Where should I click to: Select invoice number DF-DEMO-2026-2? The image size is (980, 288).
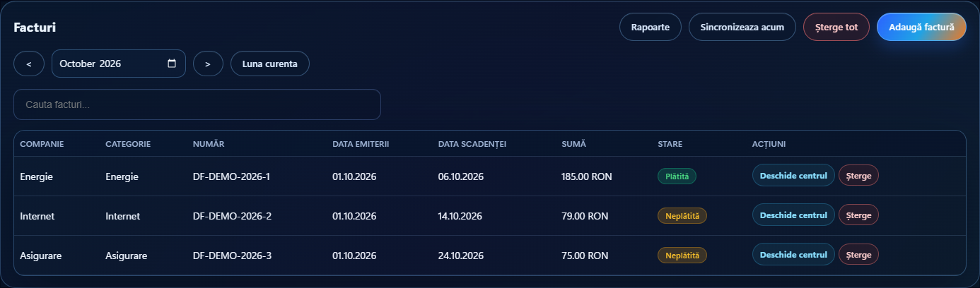point(232,216)
